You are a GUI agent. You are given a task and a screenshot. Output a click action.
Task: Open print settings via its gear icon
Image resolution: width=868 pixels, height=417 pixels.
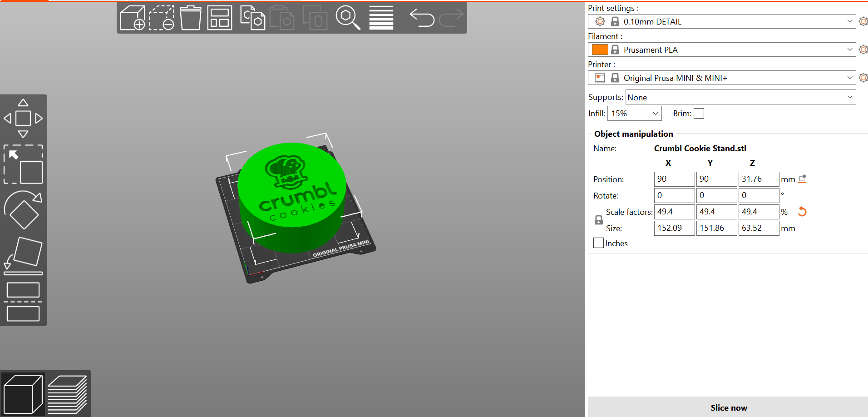863,21
